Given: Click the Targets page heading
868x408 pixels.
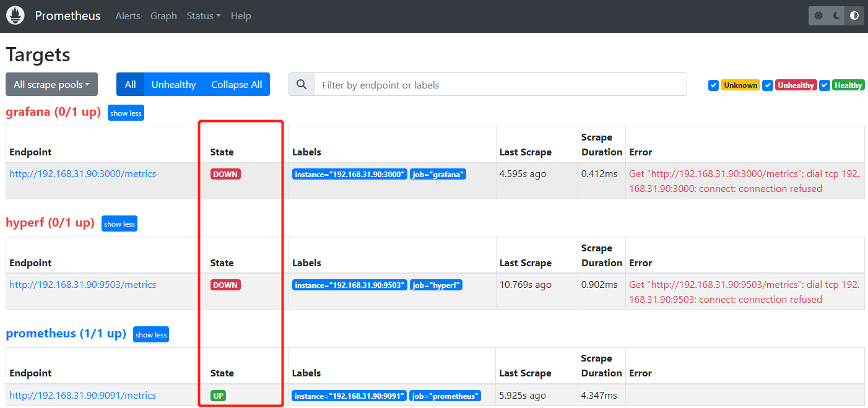Looking at the screenshot, I should tap(38, 54).
